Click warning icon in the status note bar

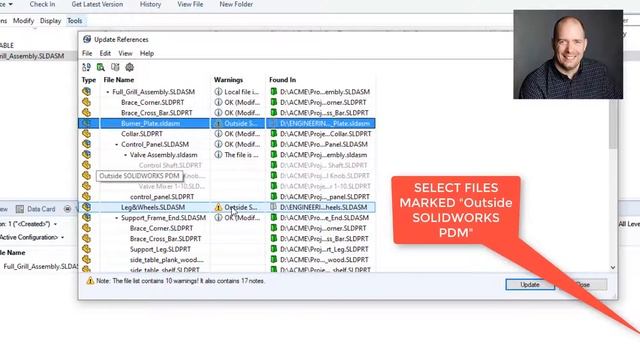(90, 281)
